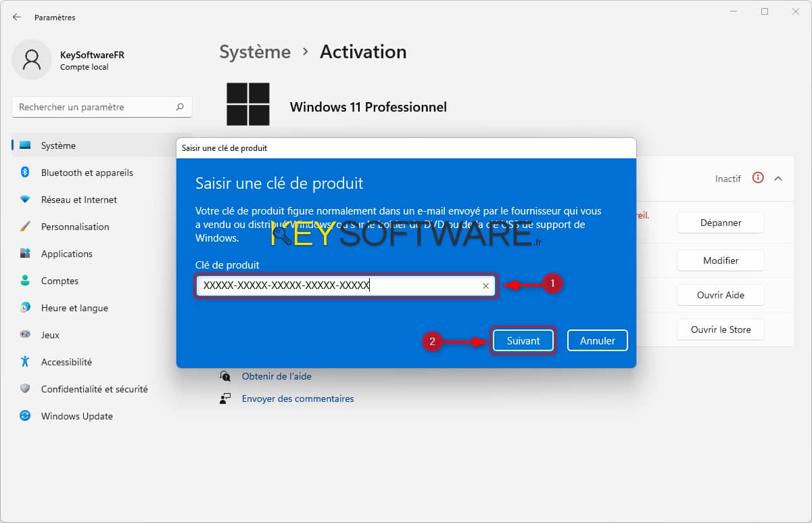Click Annuler in the product key dialog
The width and height of the screenshot is (812, 523).
click(598, 340)
